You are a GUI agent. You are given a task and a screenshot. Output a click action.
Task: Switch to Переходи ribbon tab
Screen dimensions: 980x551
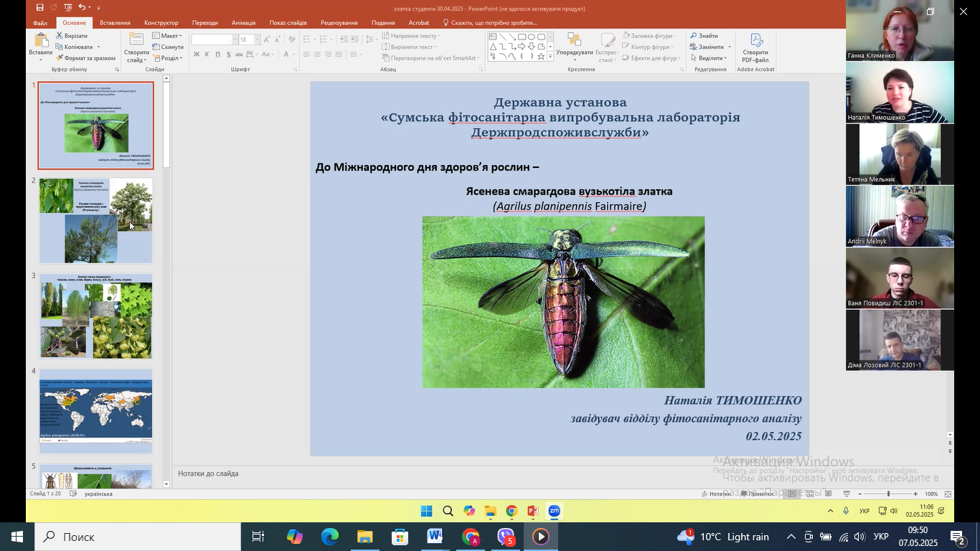(x=205, y=23)
